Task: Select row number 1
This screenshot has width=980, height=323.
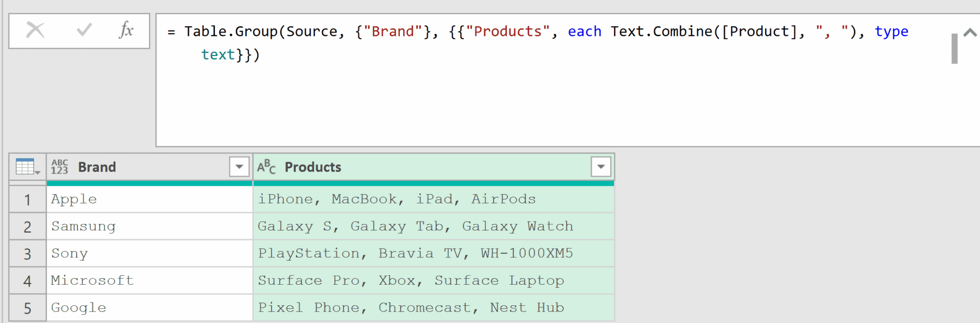Action: point(28,200)
